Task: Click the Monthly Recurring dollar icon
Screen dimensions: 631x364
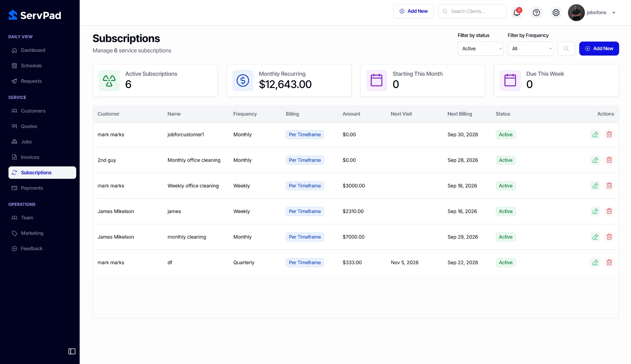Action: point(243,80)
